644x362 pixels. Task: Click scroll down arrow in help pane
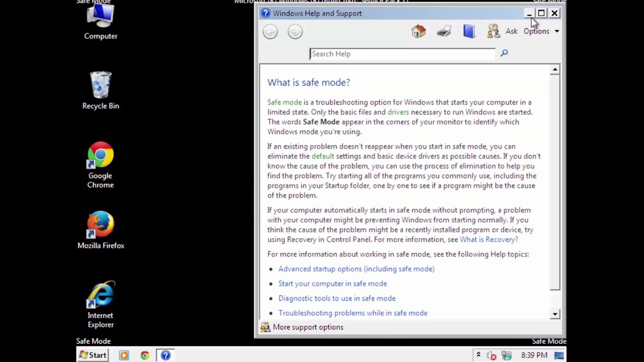point(555,314)
